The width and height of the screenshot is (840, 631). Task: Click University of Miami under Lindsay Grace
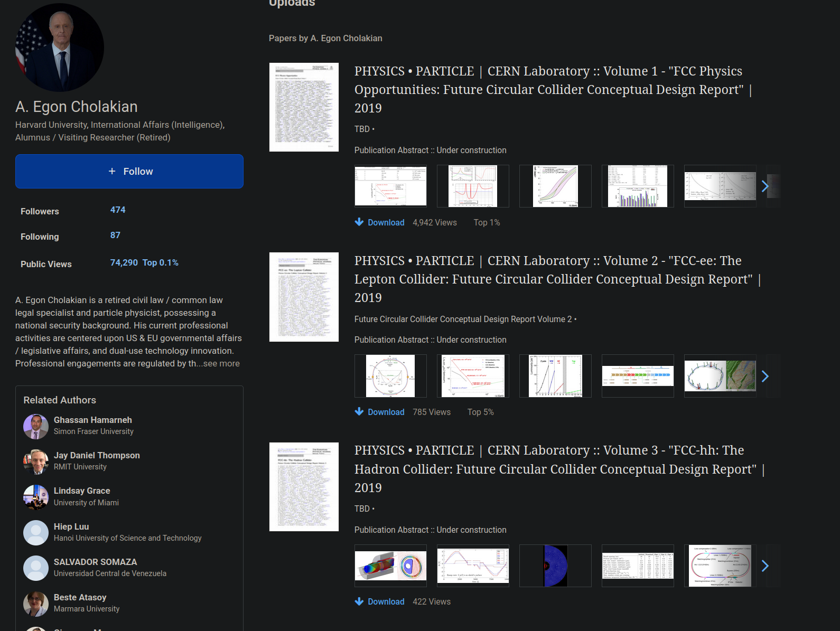tap(86, 503)
